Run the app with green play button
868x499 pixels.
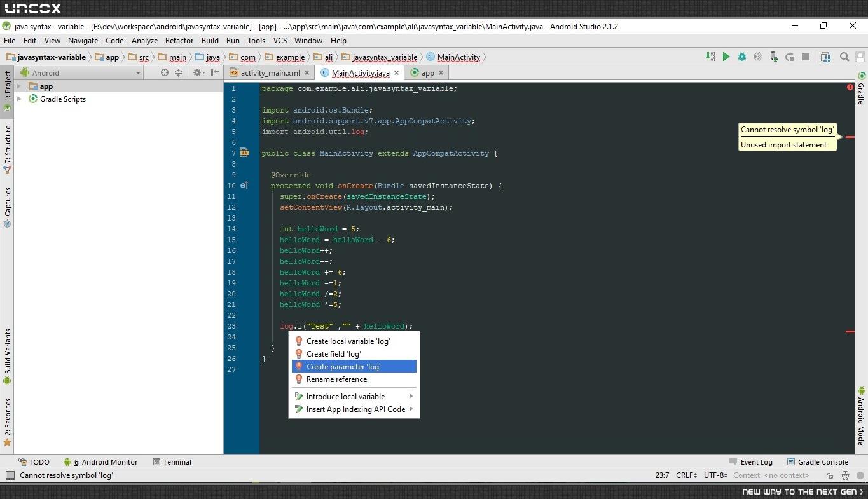coord(726,57)
